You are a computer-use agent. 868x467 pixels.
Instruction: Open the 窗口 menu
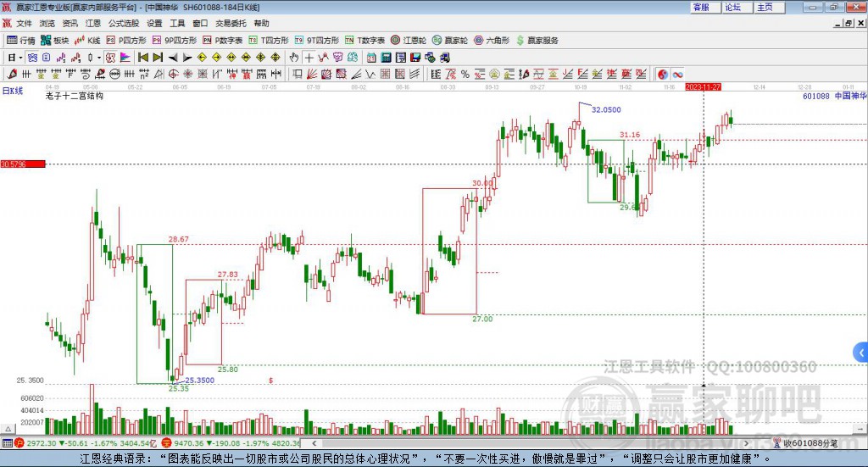200,23
